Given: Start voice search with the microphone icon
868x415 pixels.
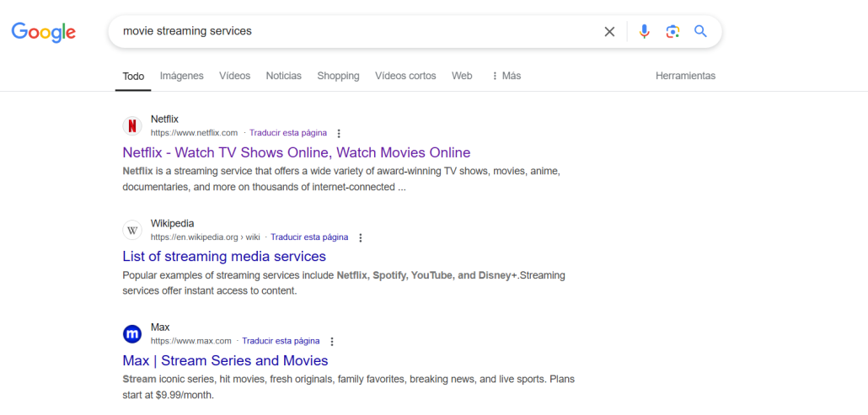Looking at the screenshot, I should pos(644,31).
